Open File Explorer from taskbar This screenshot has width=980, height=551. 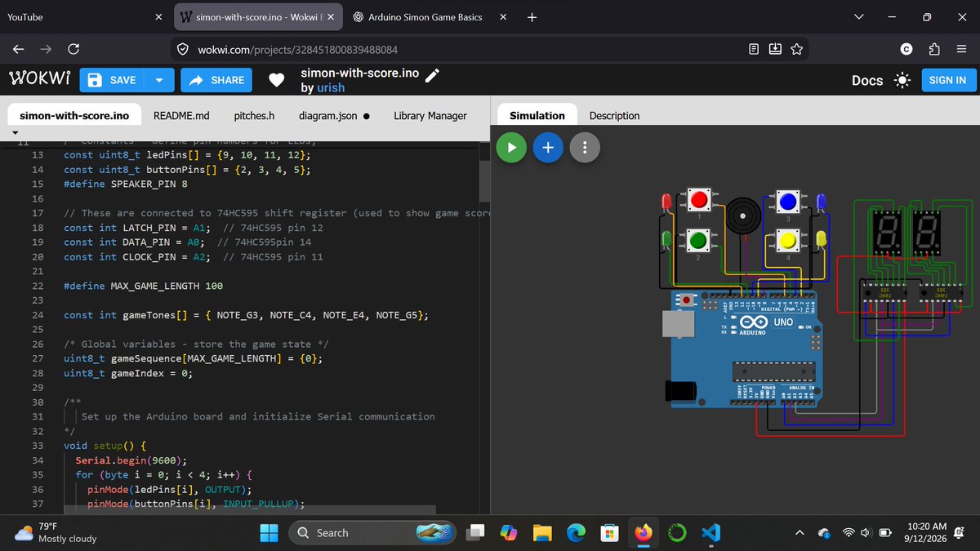[x=542, y=533]
